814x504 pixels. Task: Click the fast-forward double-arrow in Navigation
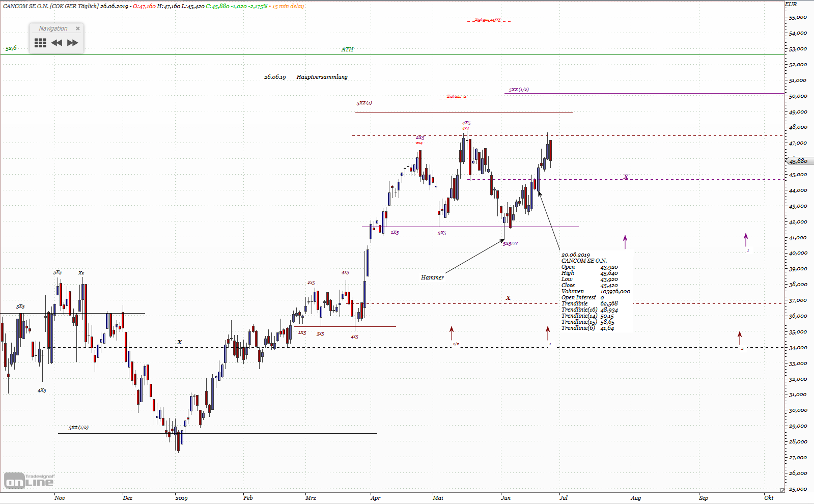73,43
